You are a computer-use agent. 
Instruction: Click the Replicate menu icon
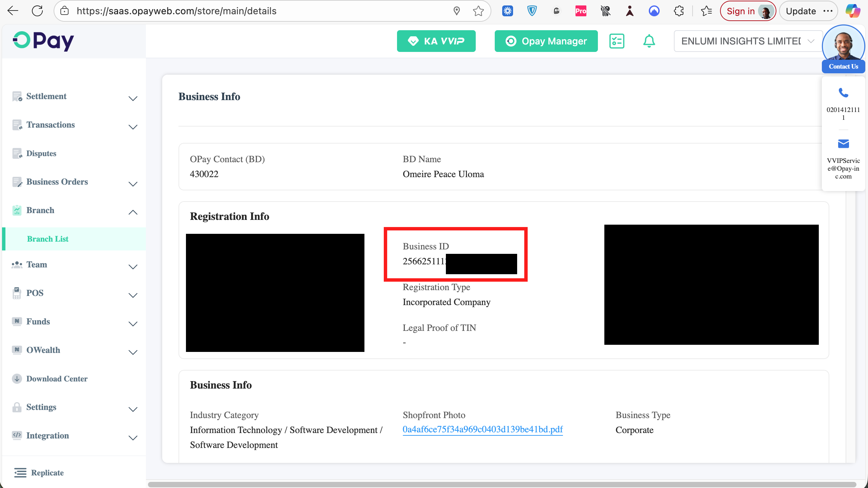[x=20, y=472]
